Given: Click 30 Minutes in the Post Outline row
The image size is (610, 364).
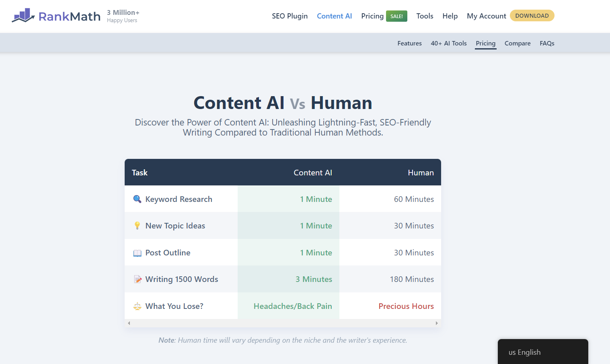Looking at the screenshot, I should pos(414,253).
